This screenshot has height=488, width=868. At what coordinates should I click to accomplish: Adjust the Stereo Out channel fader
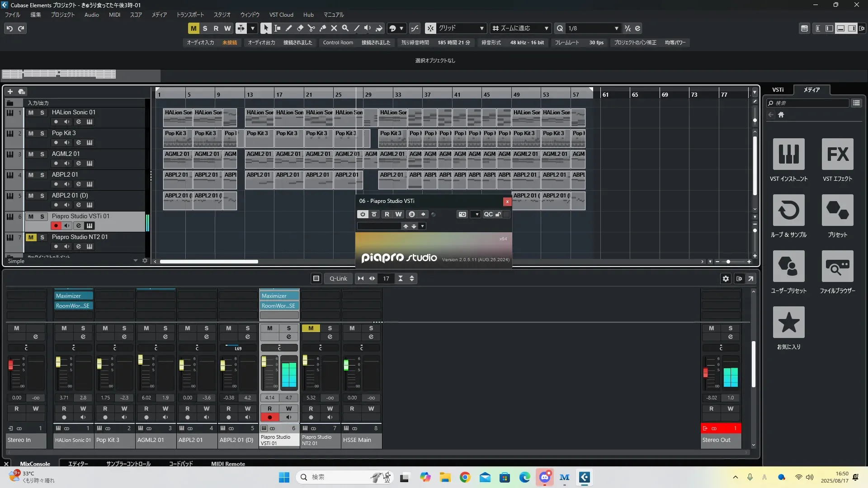coord(705,373)
